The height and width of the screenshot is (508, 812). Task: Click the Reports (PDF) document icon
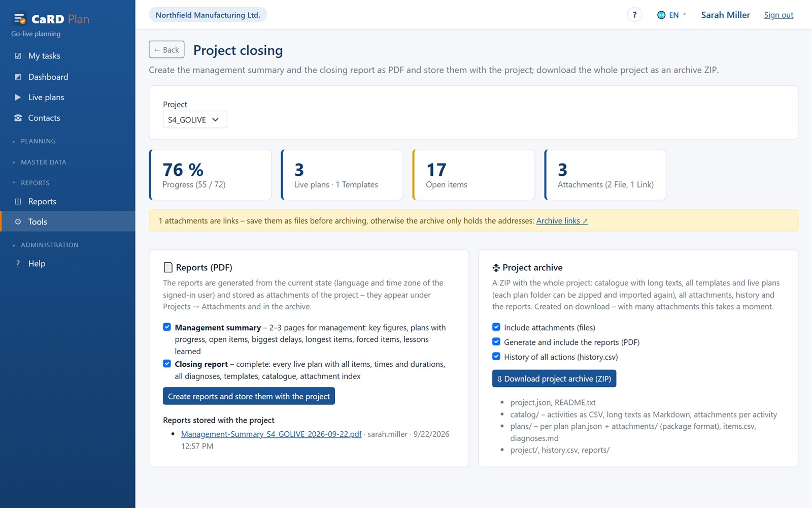pyautogui.click(x=168, y=268)
